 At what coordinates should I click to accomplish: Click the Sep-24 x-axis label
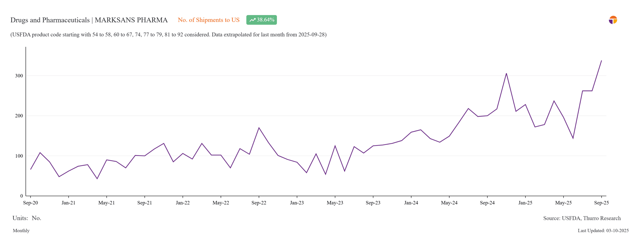click(487, 203)
